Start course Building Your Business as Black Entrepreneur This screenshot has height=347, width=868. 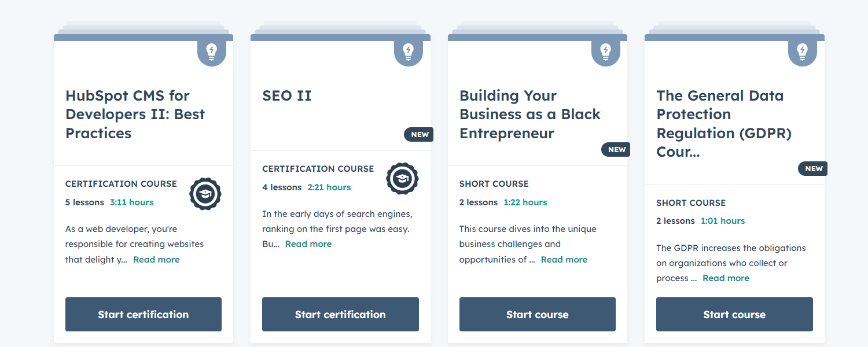pyautogui.click(x=537, y=315)
